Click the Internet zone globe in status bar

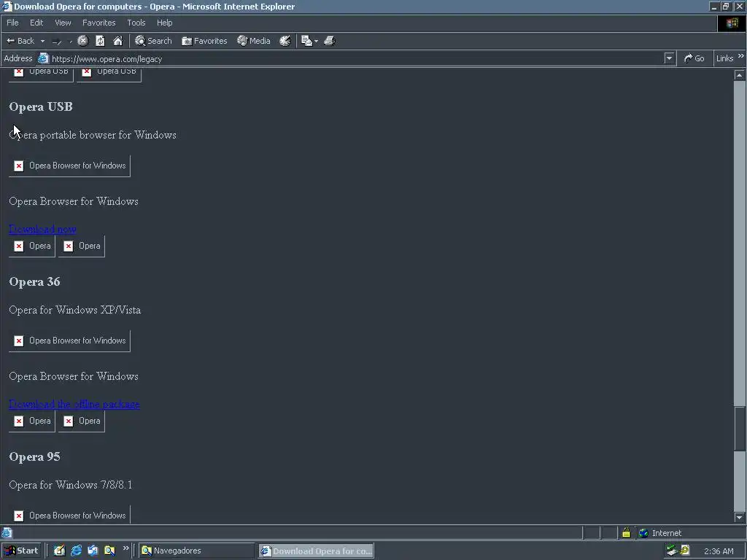click(643, 533)
